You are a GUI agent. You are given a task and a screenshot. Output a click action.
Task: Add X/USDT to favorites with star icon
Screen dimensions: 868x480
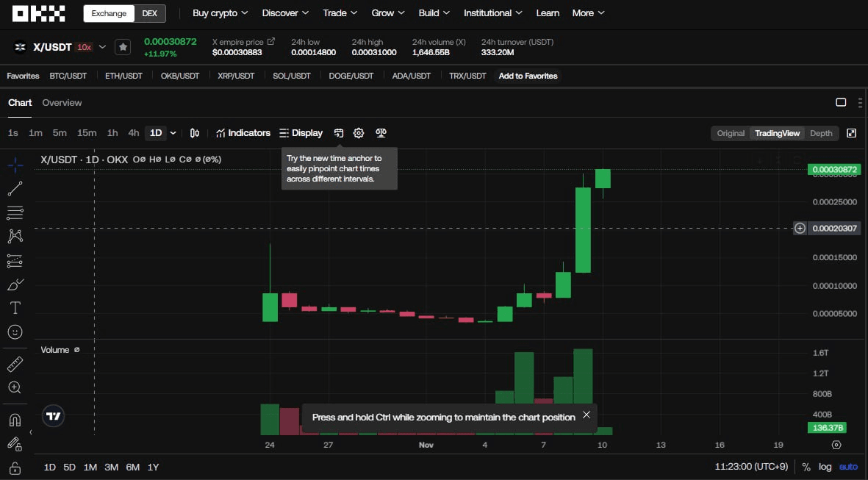[x=123, y=47]
